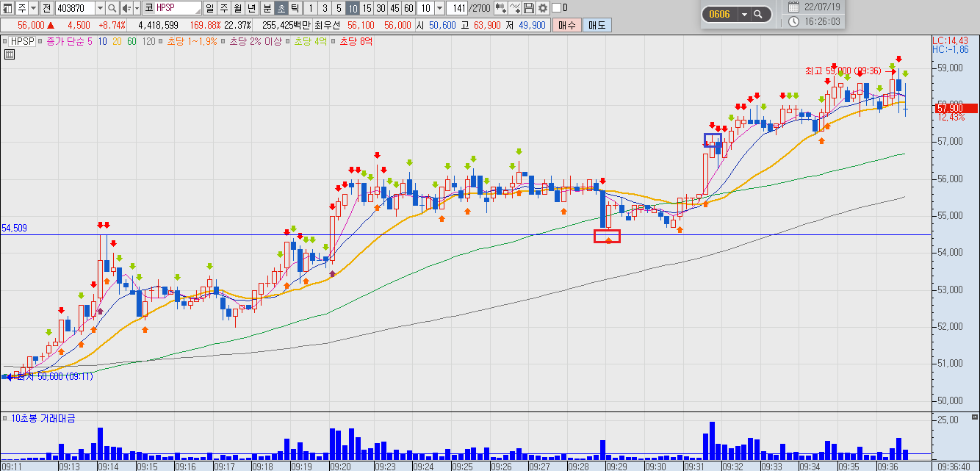Click the LC:14.43 readout
The image size is (980, 471).
pyautogui.click(x=950, y=40)
